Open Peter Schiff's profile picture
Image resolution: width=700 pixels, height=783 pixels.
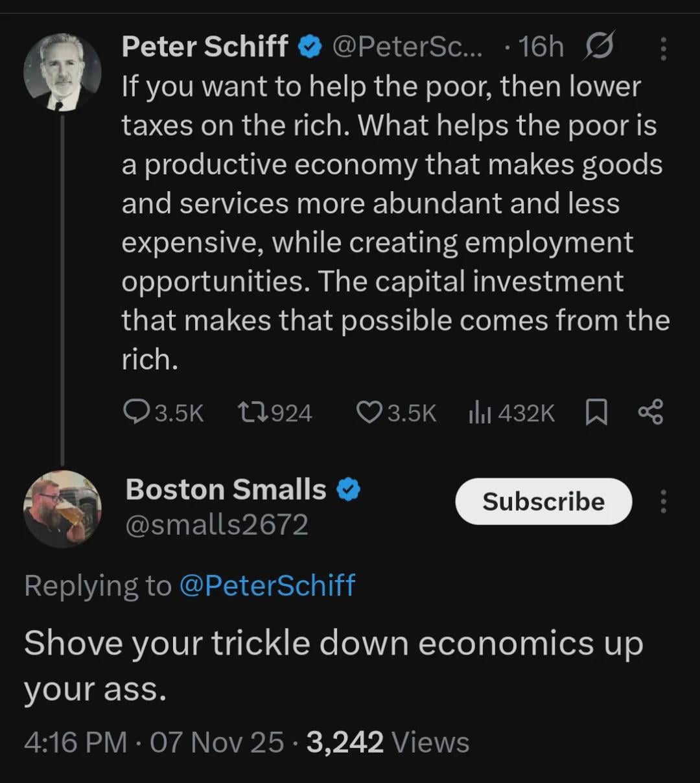point(62,72)
